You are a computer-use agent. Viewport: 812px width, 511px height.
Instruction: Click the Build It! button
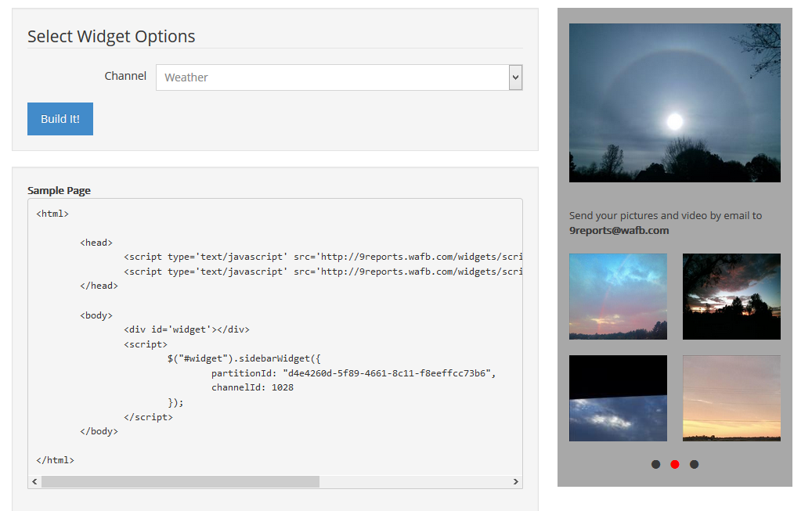[60, 119]
